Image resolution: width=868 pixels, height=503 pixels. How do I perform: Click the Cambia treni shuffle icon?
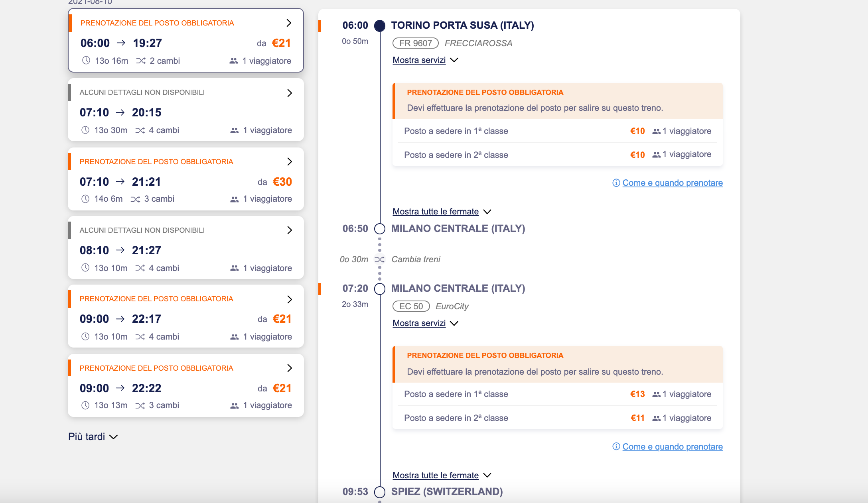(x=379, y=259)
